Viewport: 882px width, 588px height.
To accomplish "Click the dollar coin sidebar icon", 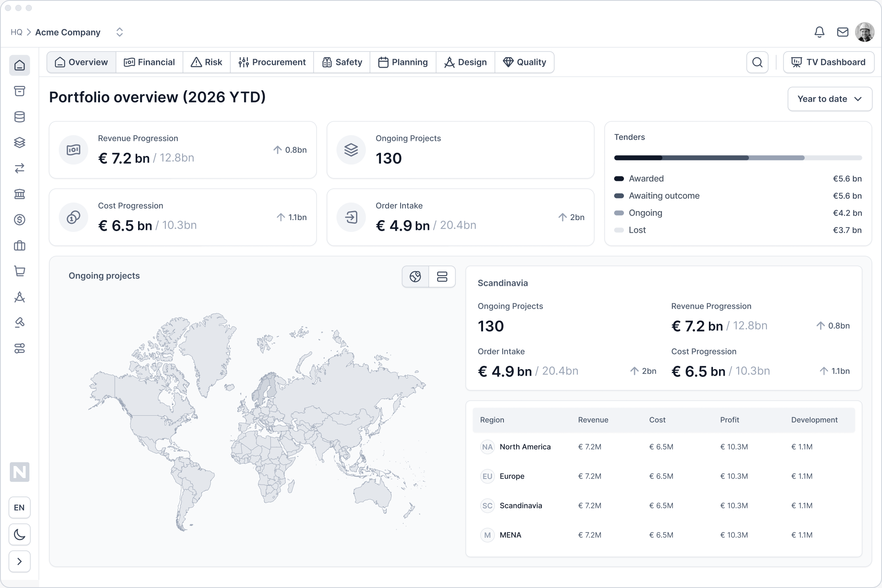I will (x=20, y=220).
